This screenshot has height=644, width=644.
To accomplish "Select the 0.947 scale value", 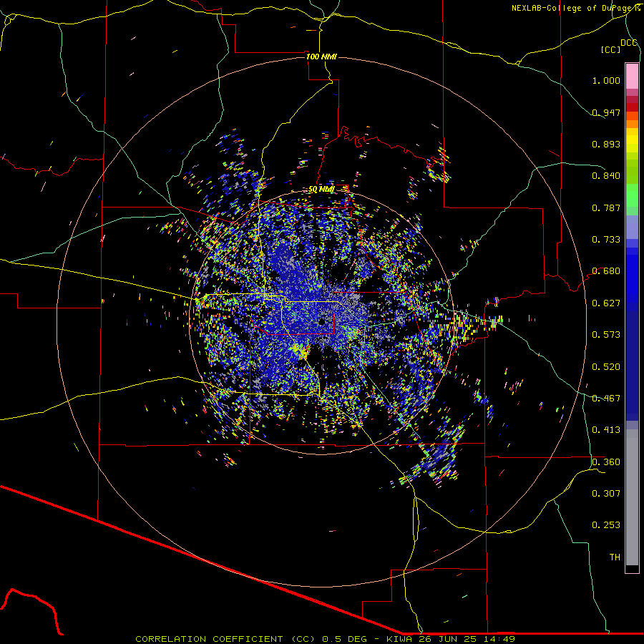I will tap(606, 112).
